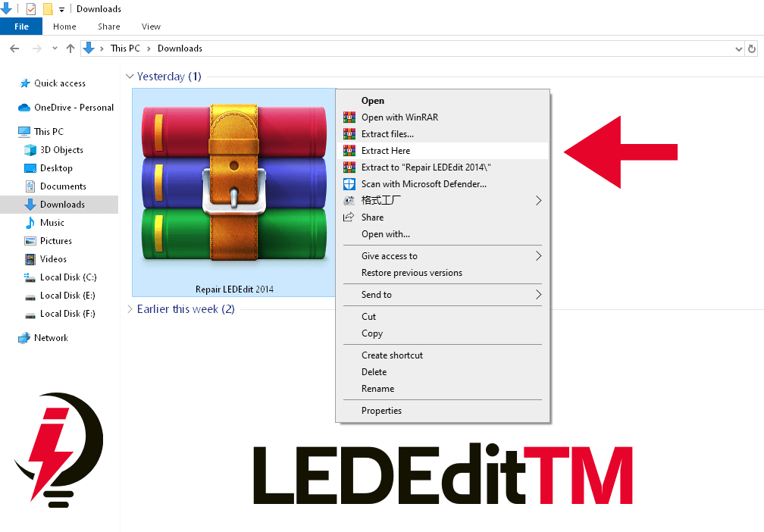Open Properties from the context menu

443,411
